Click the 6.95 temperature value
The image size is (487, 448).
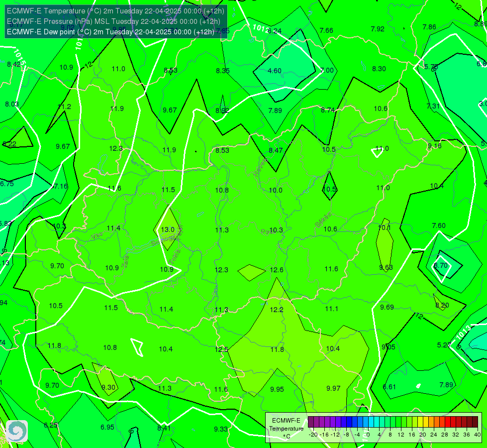(107, 427)
